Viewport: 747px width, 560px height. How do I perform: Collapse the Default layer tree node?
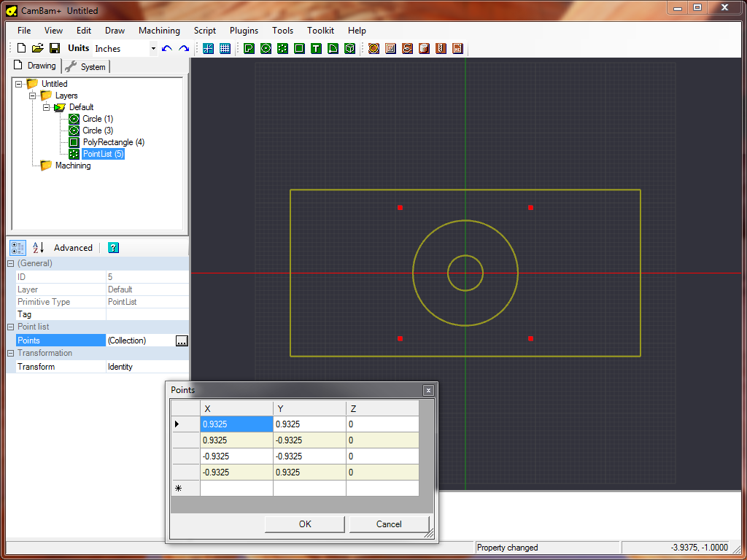(46, 107)
